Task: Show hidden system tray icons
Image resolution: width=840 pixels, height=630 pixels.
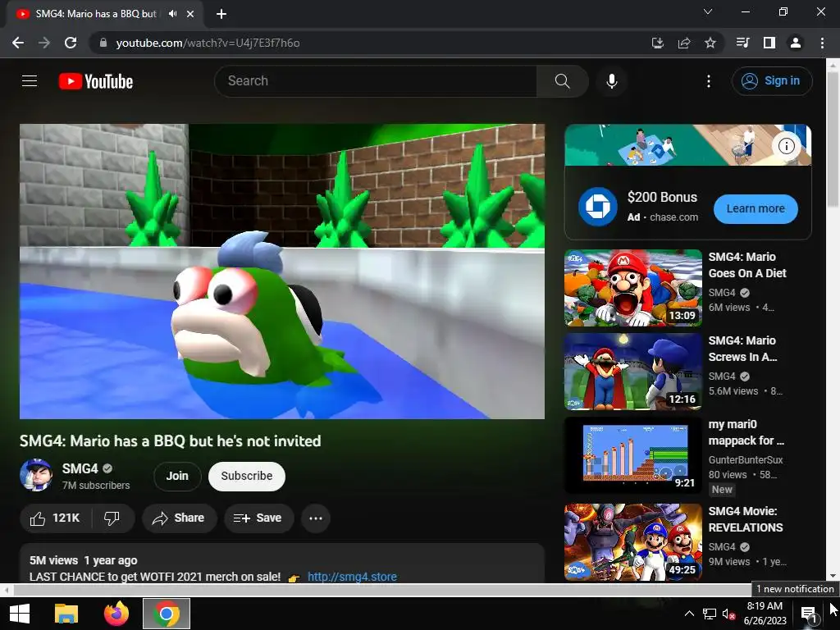Action: [689, 614]
